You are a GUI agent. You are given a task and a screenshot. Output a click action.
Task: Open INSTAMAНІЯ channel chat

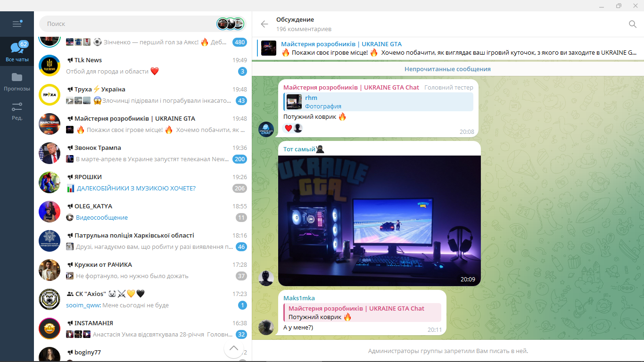click(x=143, y=329)
